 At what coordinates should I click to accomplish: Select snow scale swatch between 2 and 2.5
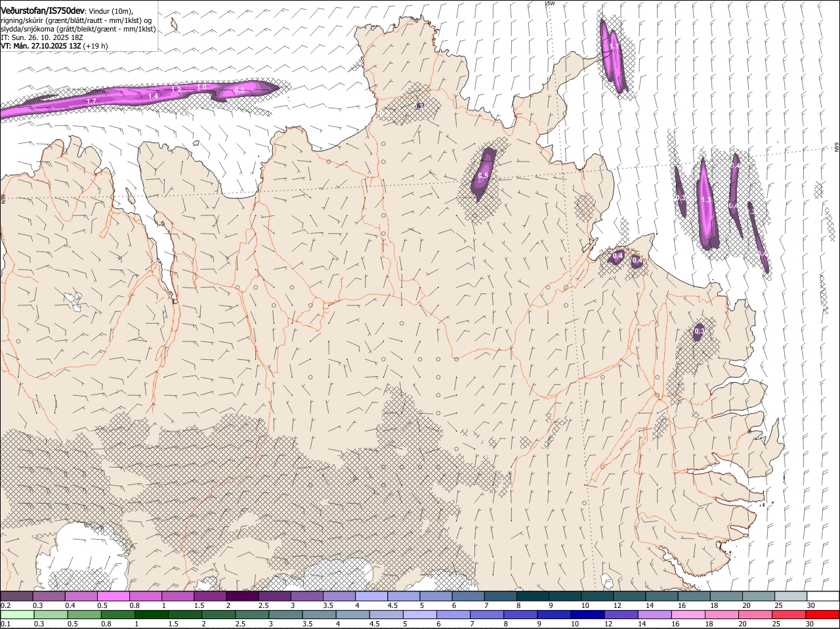point(242,596)
